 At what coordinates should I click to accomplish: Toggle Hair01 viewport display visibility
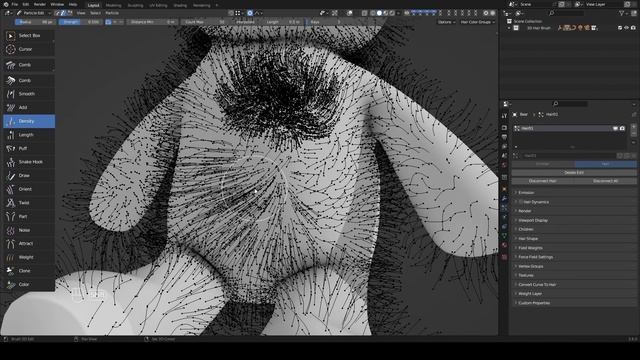(x=615, y=128)
